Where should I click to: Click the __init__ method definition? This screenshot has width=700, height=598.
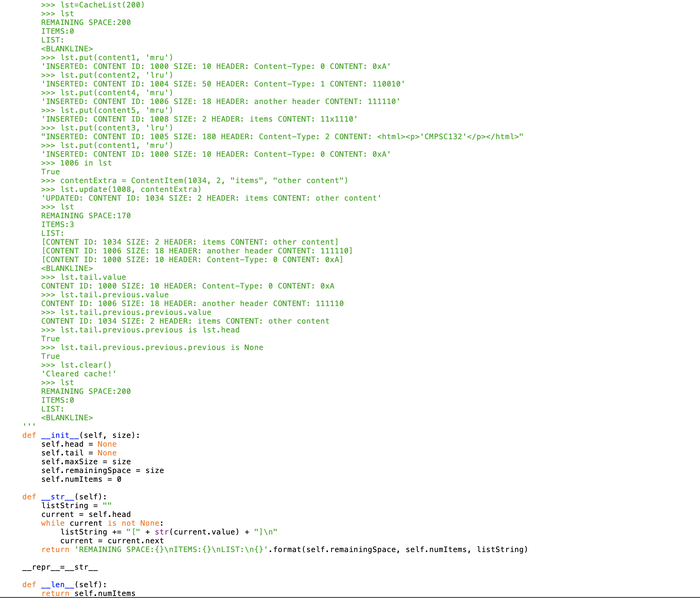point(60,435)
